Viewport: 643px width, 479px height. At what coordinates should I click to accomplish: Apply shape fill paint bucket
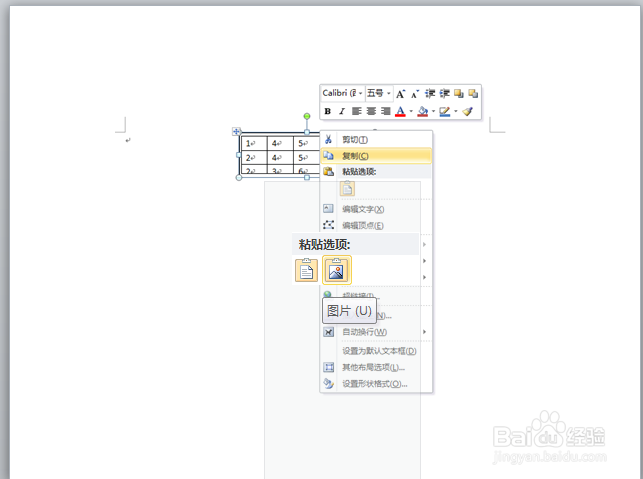(x=423, y=111)
